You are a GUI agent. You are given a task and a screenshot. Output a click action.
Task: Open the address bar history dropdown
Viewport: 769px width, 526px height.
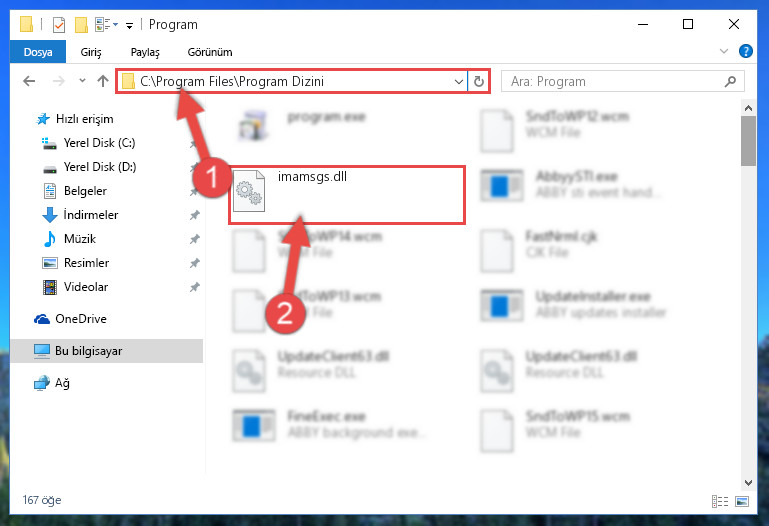pyautogui.click(x=459, y=81)
